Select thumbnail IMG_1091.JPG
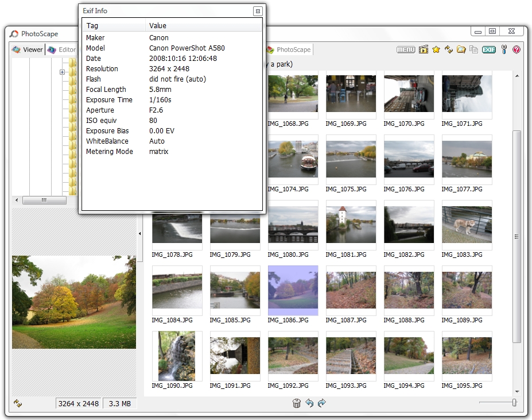The height and width of the screenshot is (420, 532). 235,356
